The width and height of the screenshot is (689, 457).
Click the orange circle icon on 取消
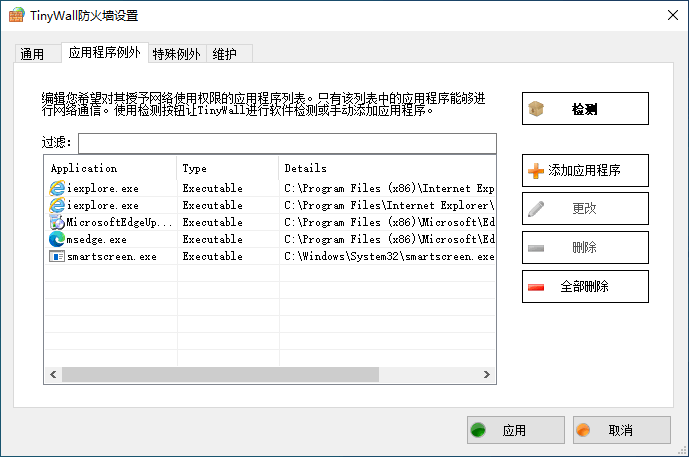(584, 430)
